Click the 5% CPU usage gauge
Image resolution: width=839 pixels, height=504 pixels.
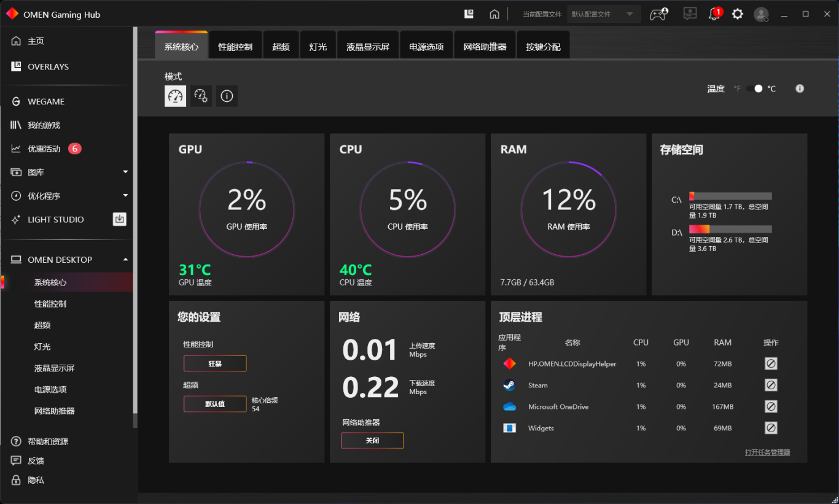point(408,209)
